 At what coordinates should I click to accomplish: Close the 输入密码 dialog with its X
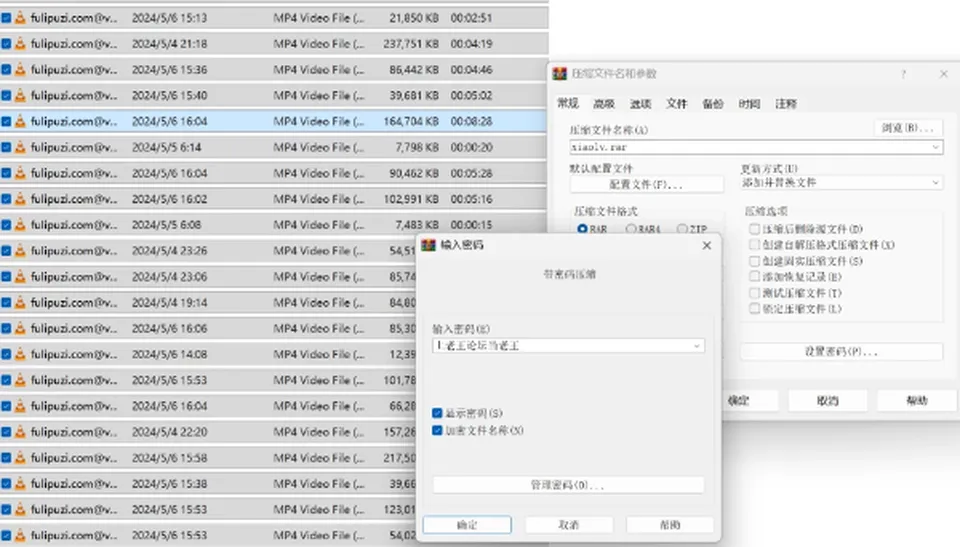pos(707,245)
